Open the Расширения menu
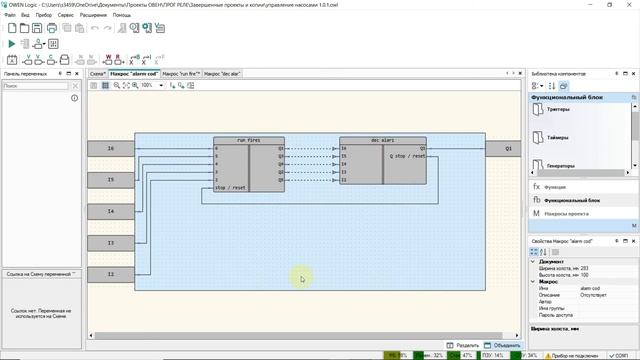The height and width of the screenshot is (360, 640). (93, 15)
